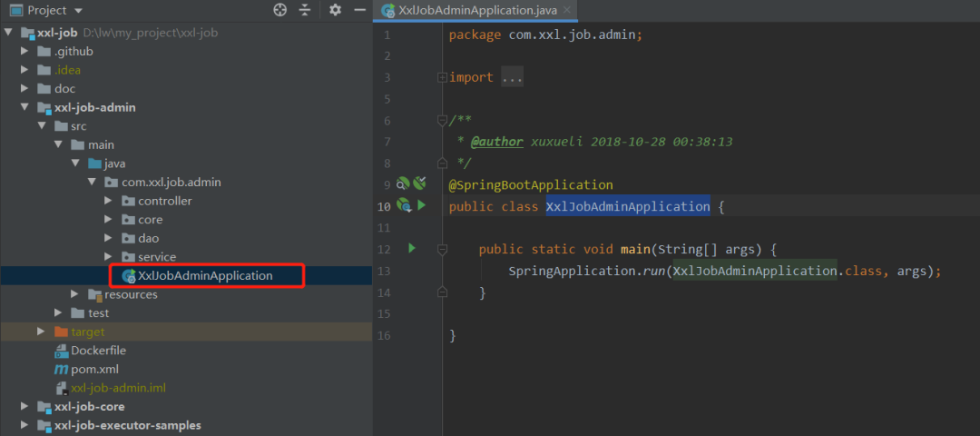Screen dimensions: 980x436
Task: Expand the target folder
Action: pyautogui.click(x=41, y=332)
